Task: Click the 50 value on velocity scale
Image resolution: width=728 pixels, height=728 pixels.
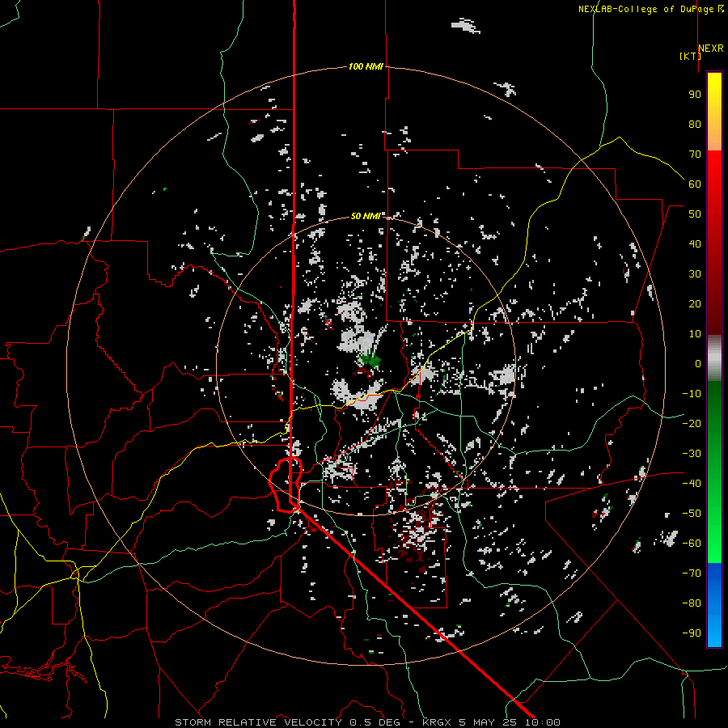Action: (695, 214)
